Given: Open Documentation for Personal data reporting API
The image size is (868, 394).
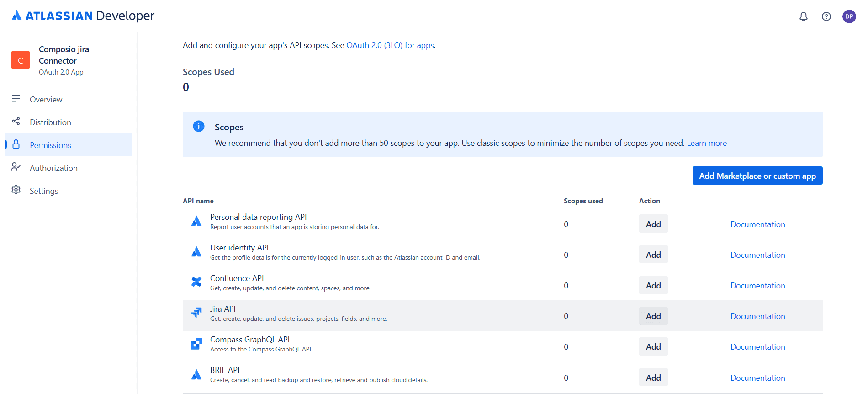Looking at the screenshot, I should pos(757,224).
